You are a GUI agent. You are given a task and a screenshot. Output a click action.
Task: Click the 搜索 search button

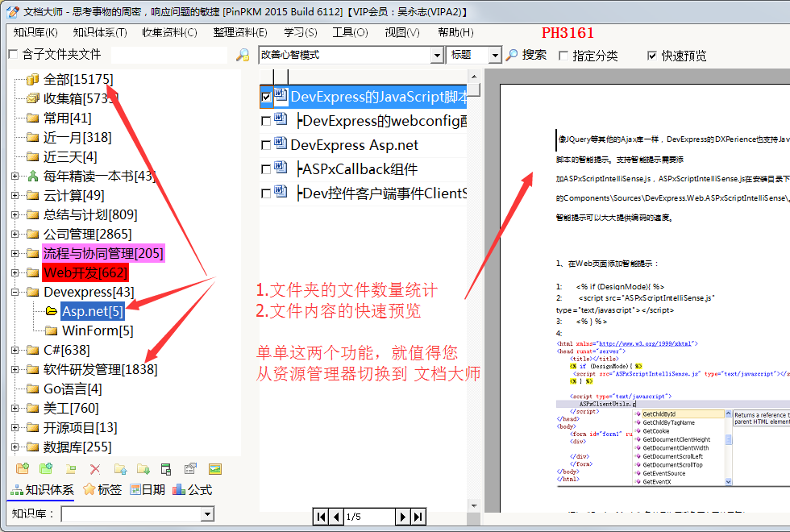pyautogui.click(x=526, y=55)
